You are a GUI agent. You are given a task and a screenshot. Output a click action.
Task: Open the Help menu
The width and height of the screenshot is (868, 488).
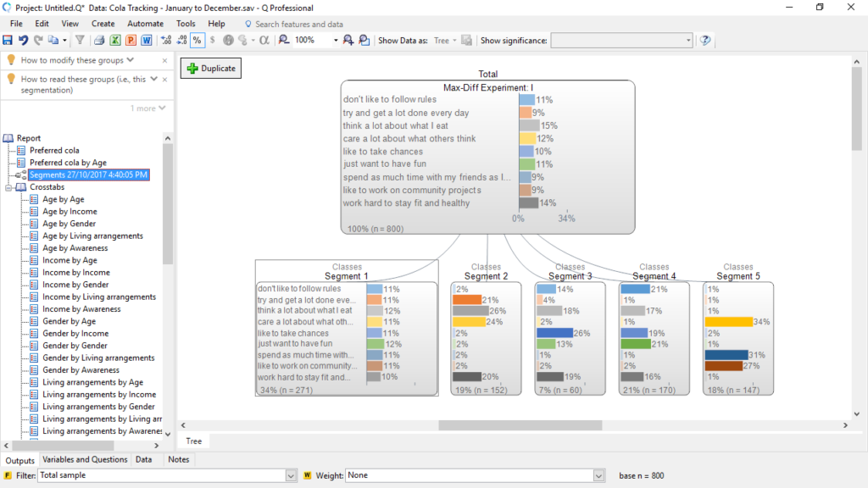click(216, 24)
